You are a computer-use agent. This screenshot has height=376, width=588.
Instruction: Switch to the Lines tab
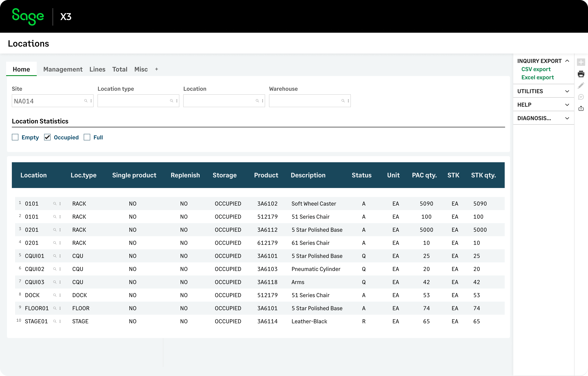coord(97,69)
